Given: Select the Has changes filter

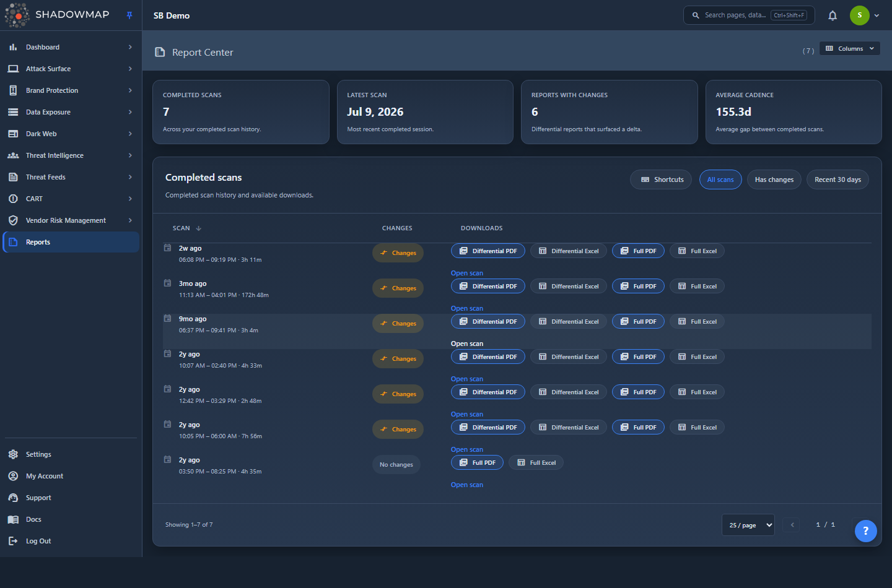Looking at the screenshot, I should point(774,179).
